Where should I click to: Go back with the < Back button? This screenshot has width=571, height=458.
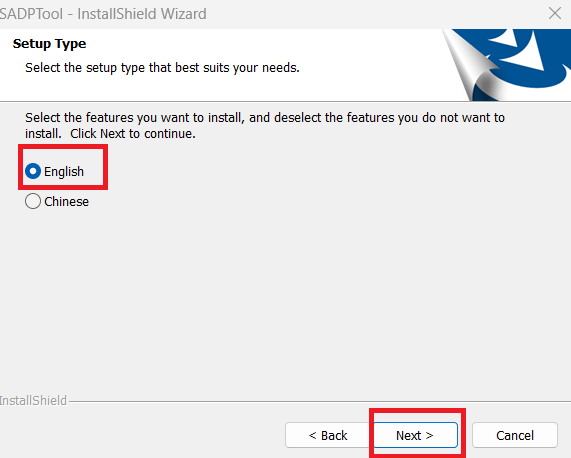[x=328, y=435]
